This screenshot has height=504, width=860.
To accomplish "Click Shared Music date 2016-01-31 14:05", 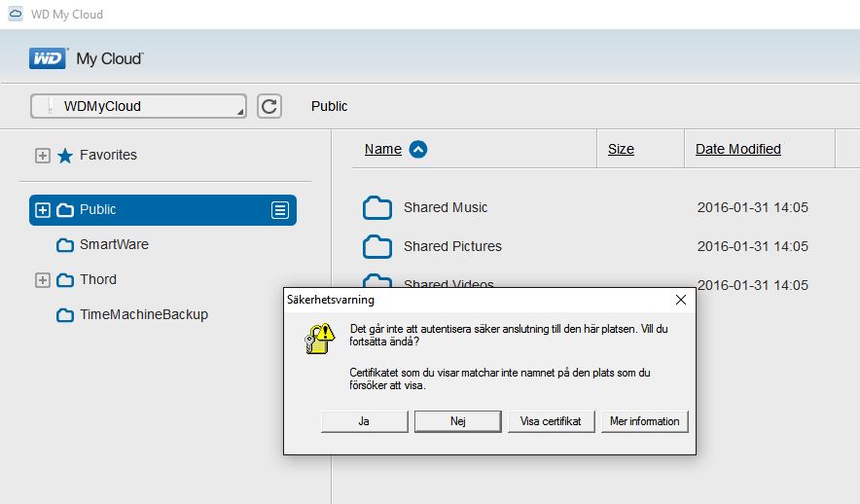I will pyautogui.click(x=753, y=207).
